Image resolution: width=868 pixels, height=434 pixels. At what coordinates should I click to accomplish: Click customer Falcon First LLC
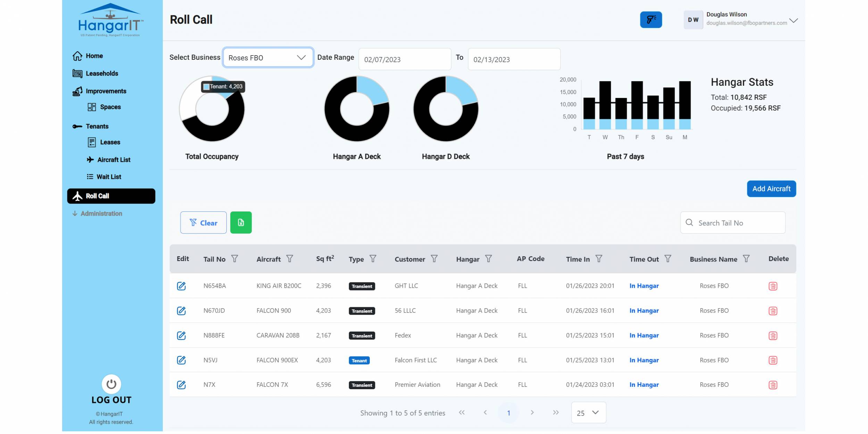point(416,360)
